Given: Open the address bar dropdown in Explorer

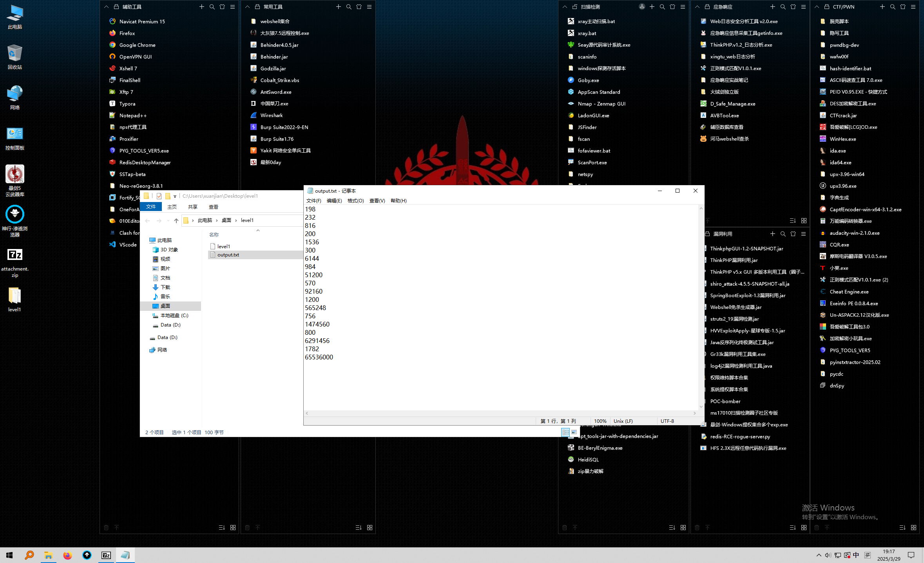Looking at the screenshot, I should pos(175,196).
